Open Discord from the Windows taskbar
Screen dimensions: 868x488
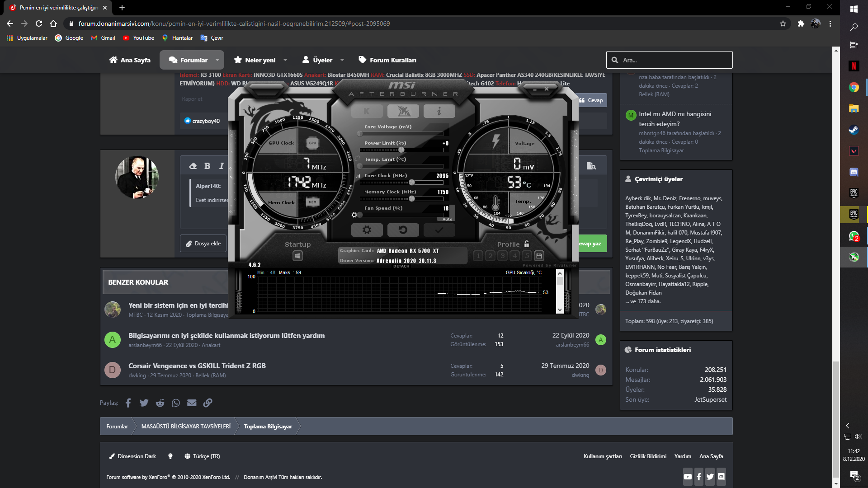pos(854,172)
